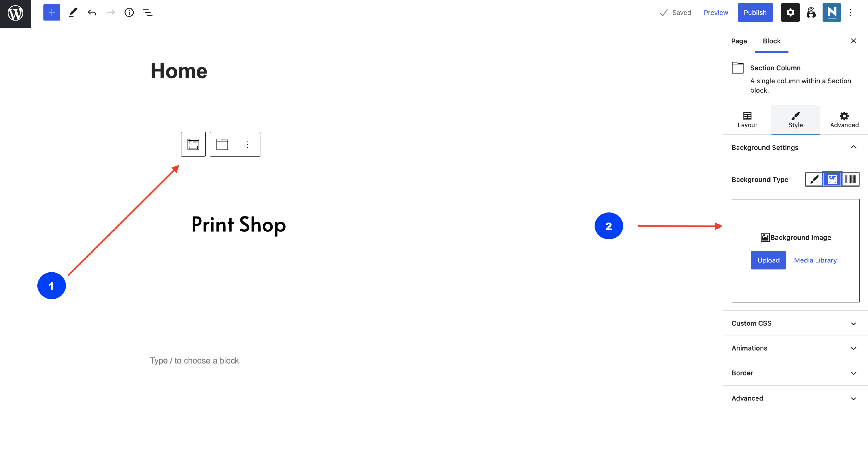Select the image background type option
This screenshot has height=457, width=868.
(x=832, y=179)
